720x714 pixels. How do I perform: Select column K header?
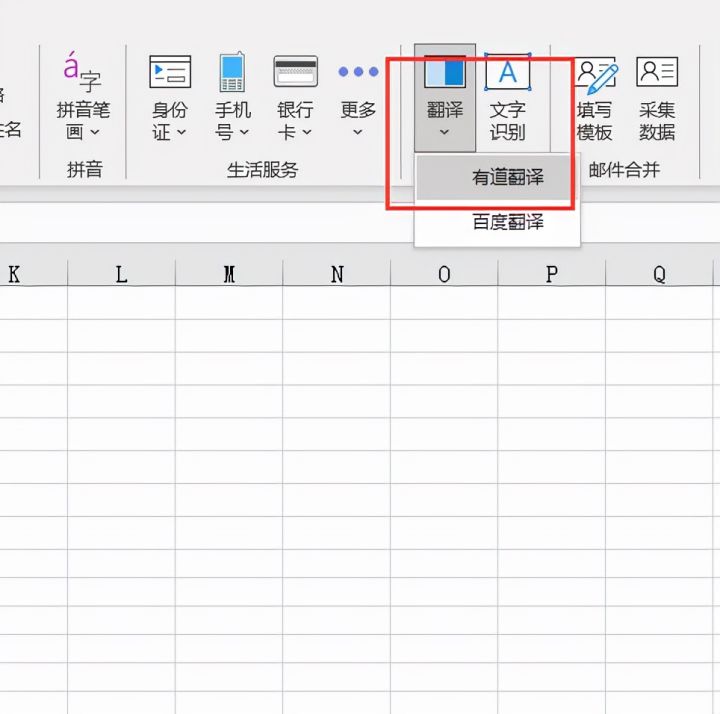point(33,275)
